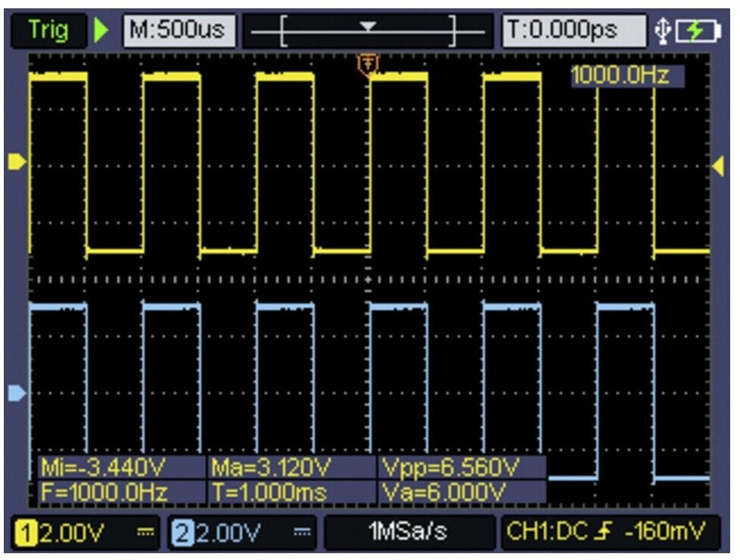Select the Trig status indicator
740x560 pixels.
tap(48, 32)
